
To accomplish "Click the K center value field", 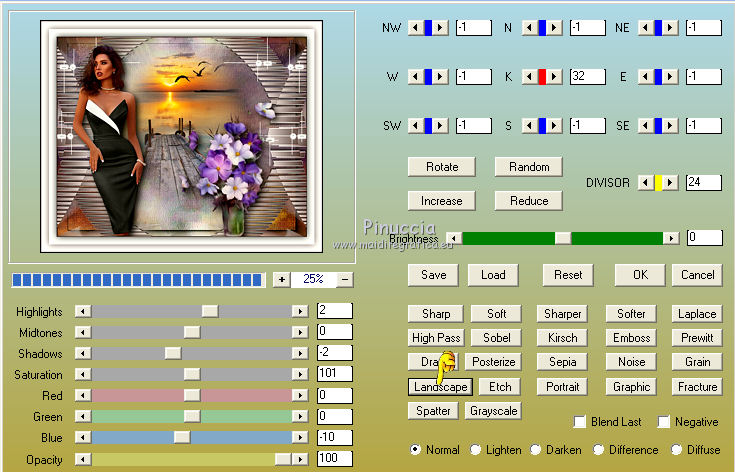I will [x=588, y=76].
